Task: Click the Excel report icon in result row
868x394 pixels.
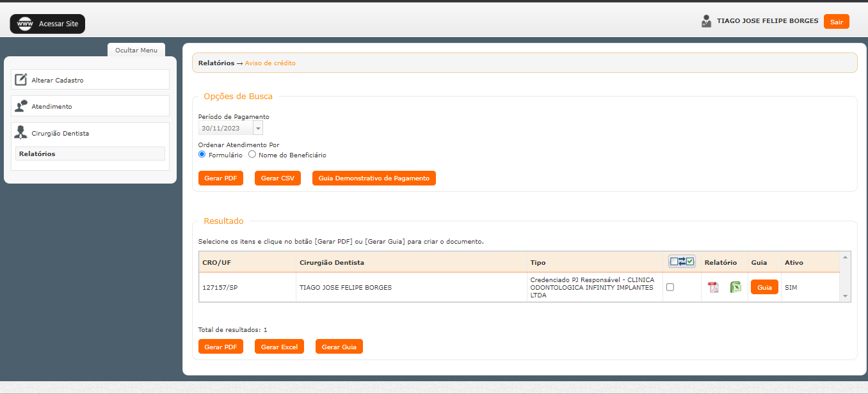Action: 735,287
